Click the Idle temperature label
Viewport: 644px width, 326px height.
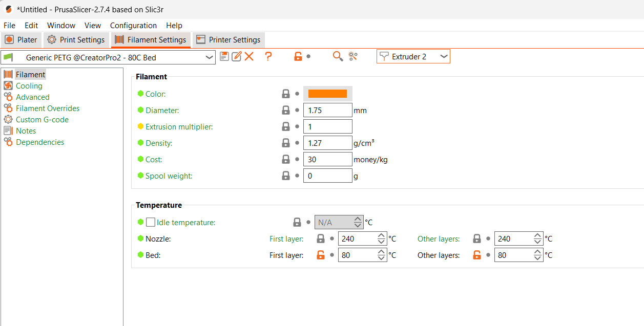(186, 222)
